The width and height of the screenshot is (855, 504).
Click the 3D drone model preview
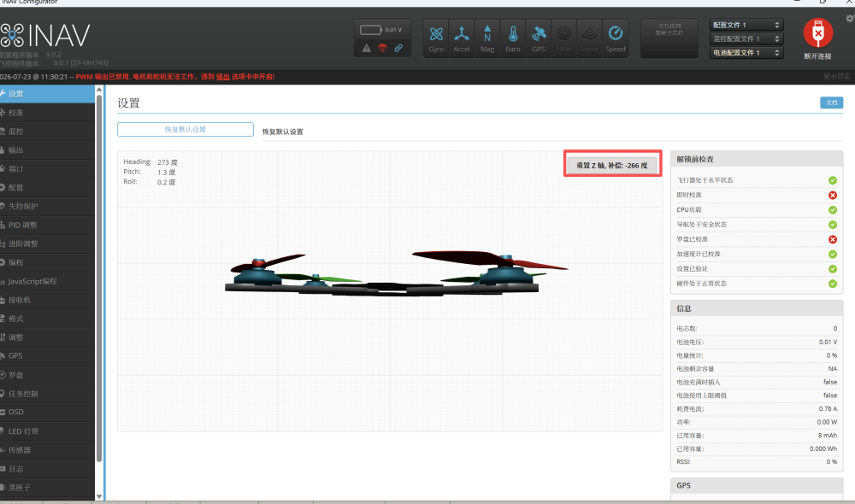pos(390,291)
